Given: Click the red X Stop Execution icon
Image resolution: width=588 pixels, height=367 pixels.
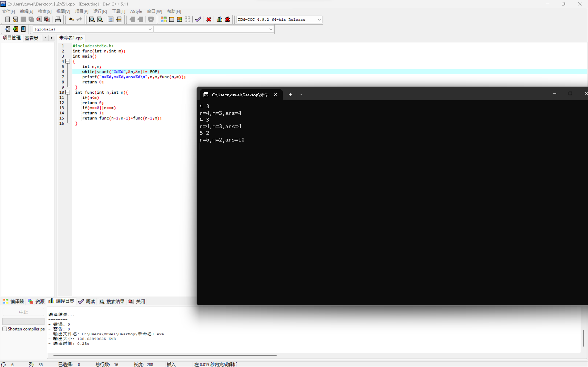Looking at the screenshot, I should point(209,19).
